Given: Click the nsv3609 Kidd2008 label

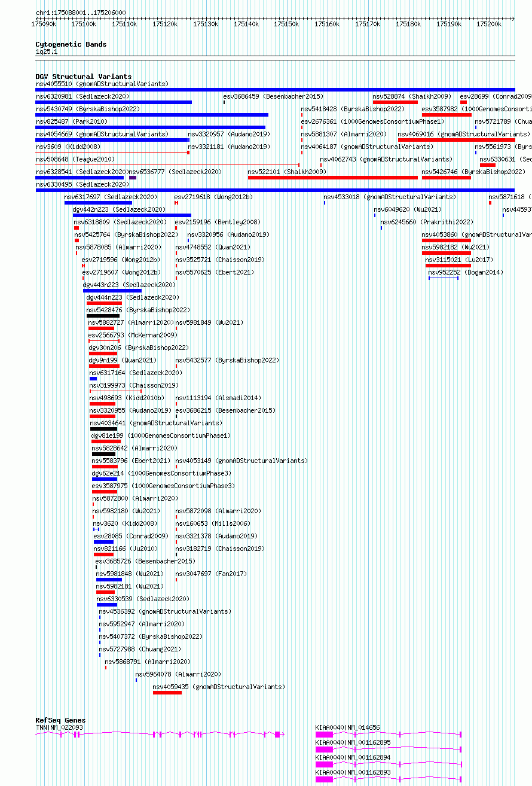Looking at the screenshot, I should [68, 147].
